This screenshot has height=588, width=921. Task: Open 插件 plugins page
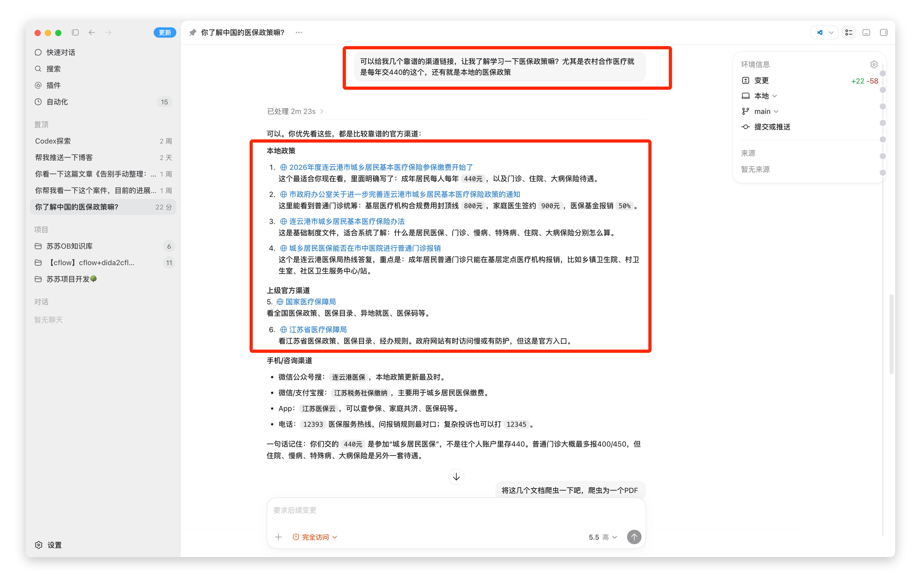point(103,85)
